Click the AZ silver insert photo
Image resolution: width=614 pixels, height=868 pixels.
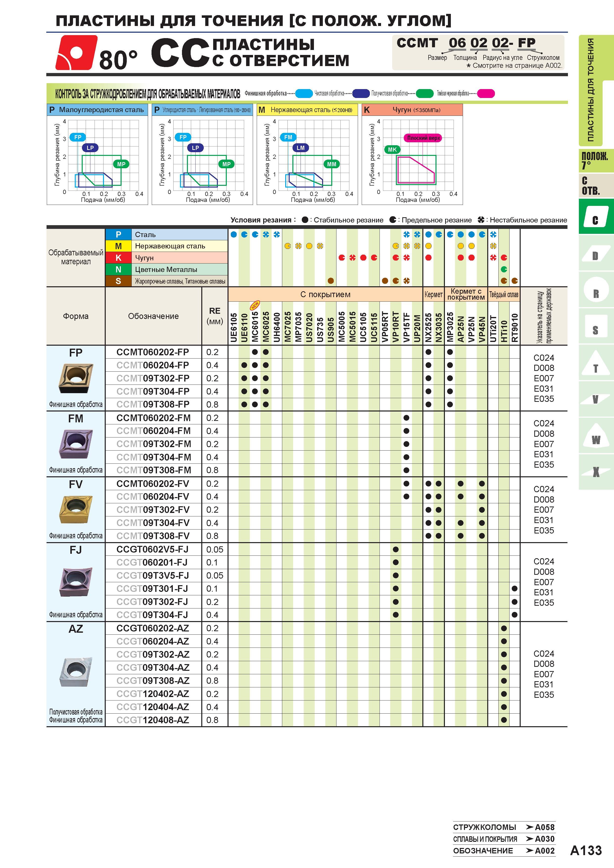pos(76,672)
